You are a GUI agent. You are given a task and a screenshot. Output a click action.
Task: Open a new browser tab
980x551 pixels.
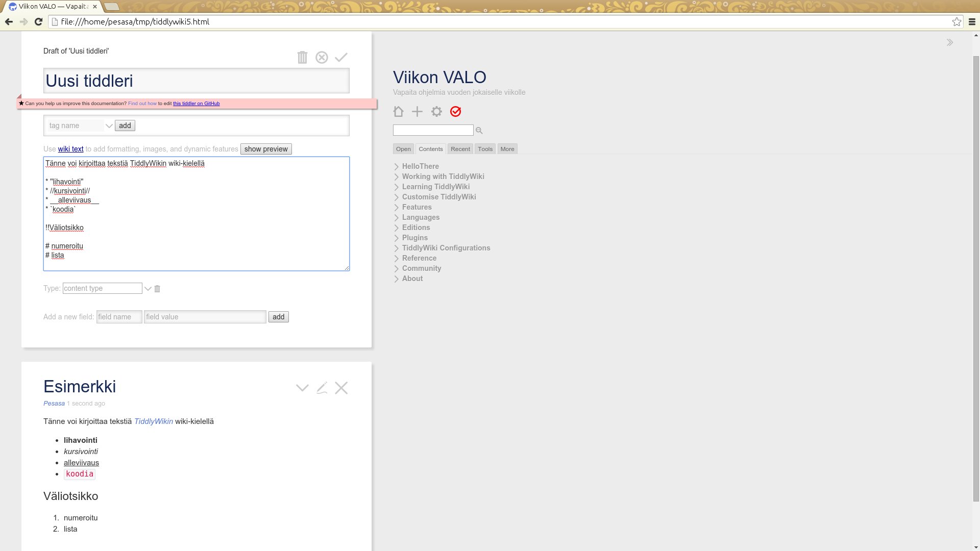coord(112,7)
